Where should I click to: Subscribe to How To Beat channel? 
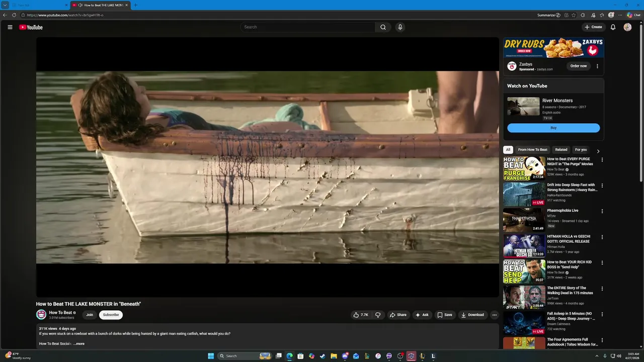pyautogui.click(x=111, y=315)
